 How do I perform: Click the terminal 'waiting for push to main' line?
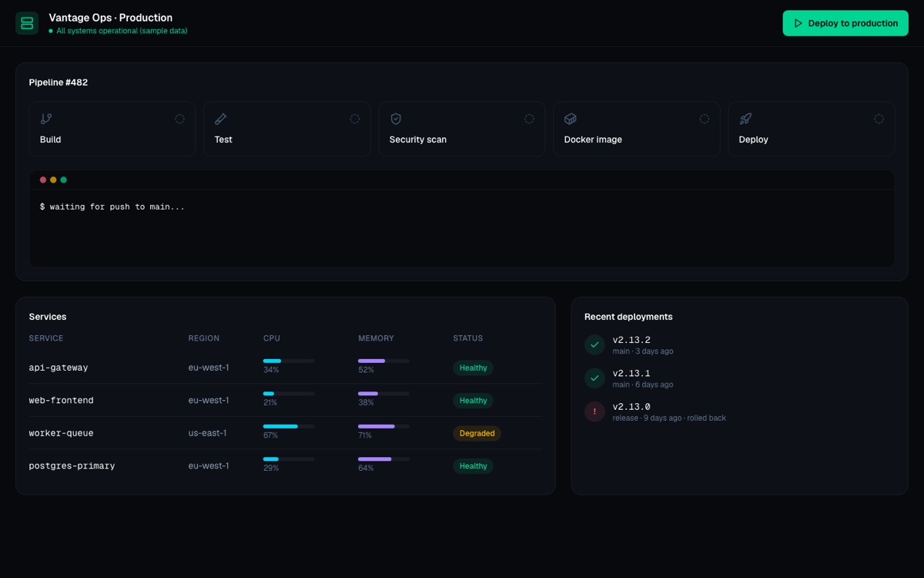click(112, 207)
